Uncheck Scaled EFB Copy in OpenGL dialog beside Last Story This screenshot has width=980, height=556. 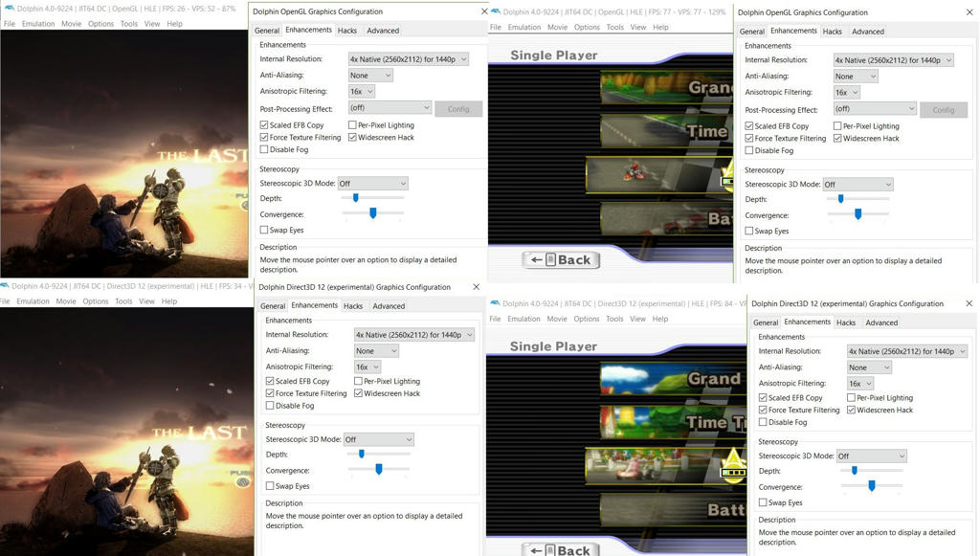pyautogui.click(x=265, y=125)
